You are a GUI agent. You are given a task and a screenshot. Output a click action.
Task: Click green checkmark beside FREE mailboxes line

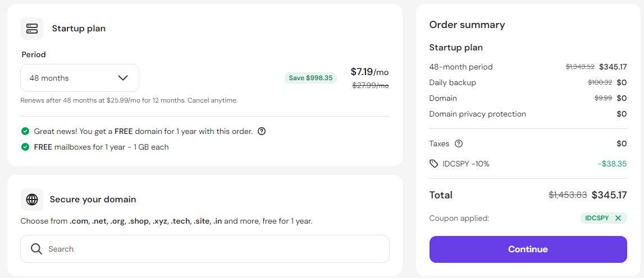coord(25,147)
